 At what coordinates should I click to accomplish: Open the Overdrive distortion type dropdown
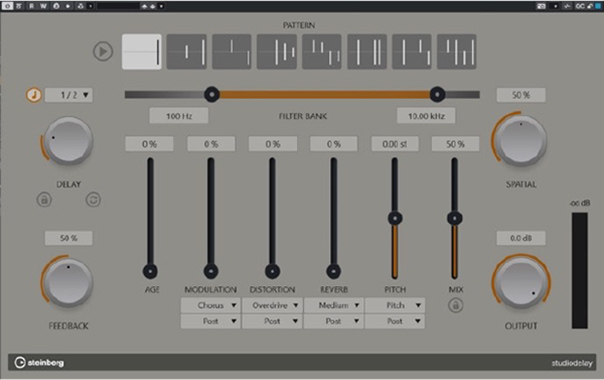(272, 305)
